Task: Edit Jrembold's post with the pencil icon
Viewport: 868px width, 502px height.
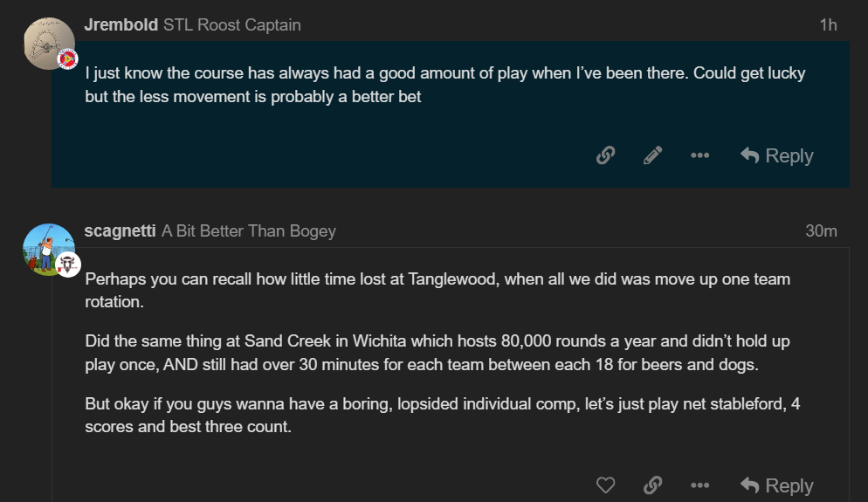Action: pos(652,155)
